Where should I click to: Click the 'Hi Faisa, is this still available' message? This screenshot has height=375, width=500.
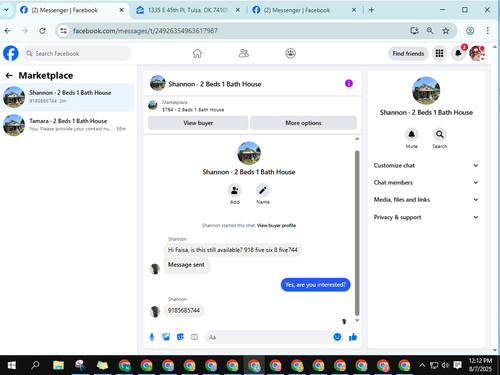(x=233, y=250)
